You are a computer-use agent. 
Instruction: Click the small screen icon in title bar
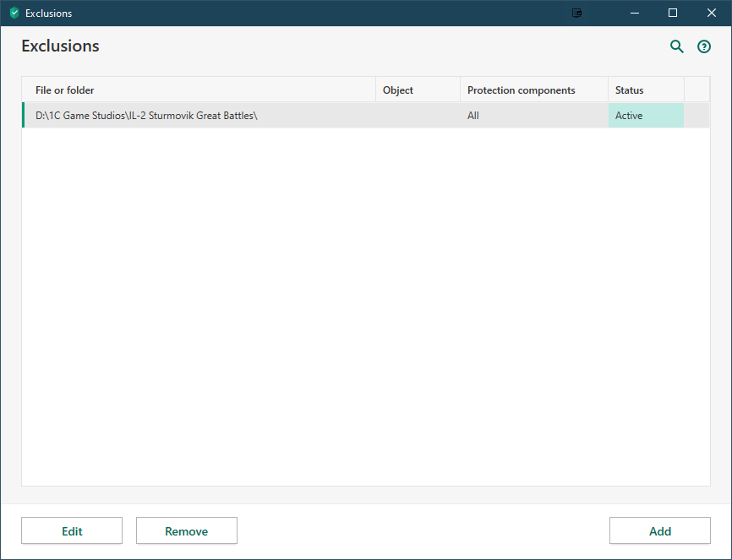(577, 13)
